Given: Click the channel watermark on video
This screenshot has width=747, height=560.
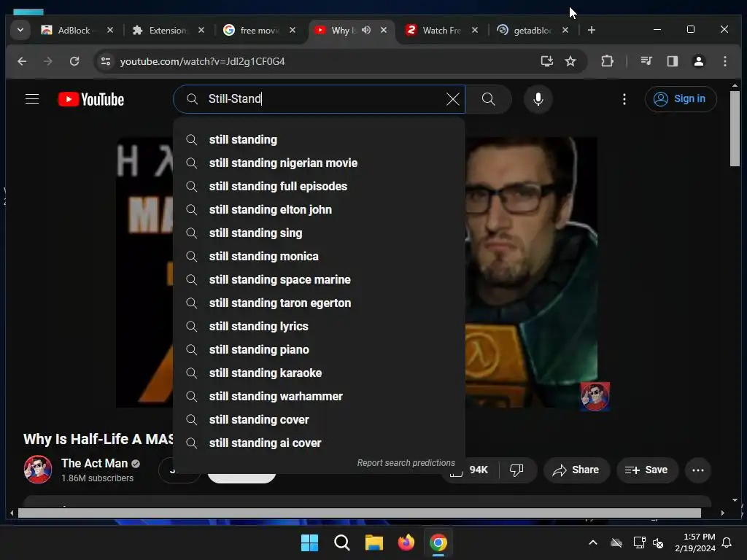Looking at the screenshot, I should [x=595, y=396].
